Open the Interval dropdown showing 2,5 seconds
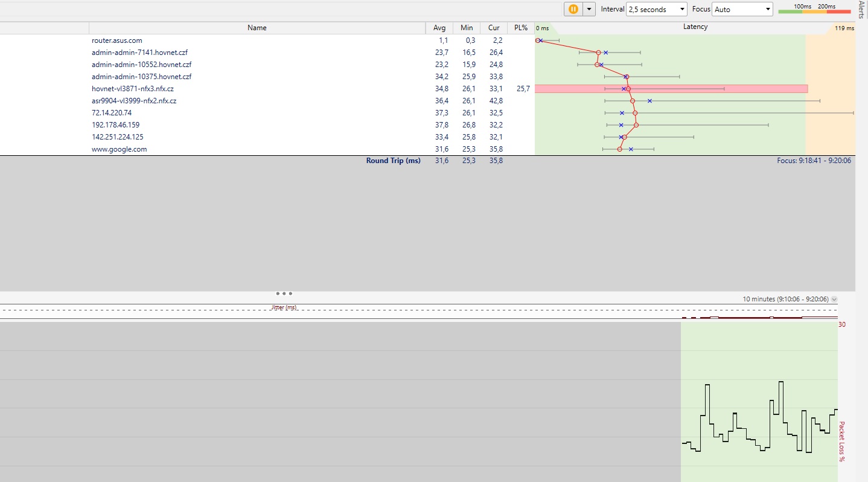This screenshot has width=868, height=482. click(657, 9)
